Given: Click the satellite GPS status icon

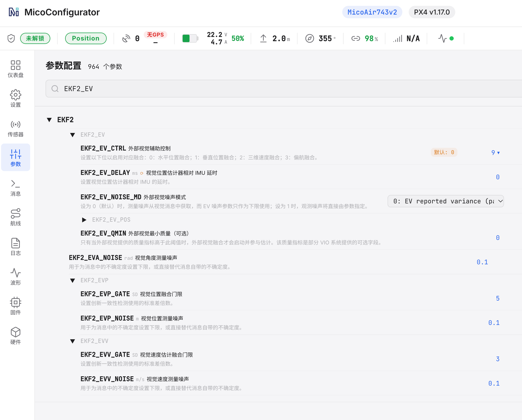Looking at the screenshot, I should point(126,39).
